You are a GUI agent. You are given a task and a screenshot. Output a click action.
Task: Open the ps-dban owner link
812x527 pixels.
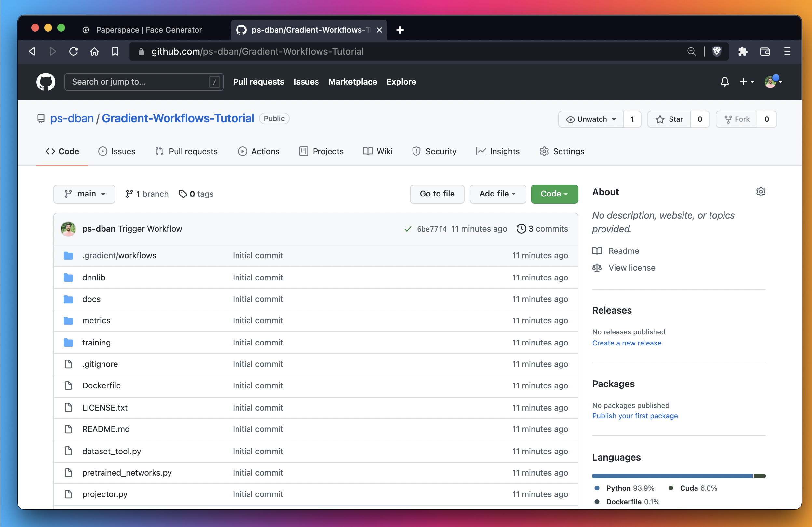(72, 118)
